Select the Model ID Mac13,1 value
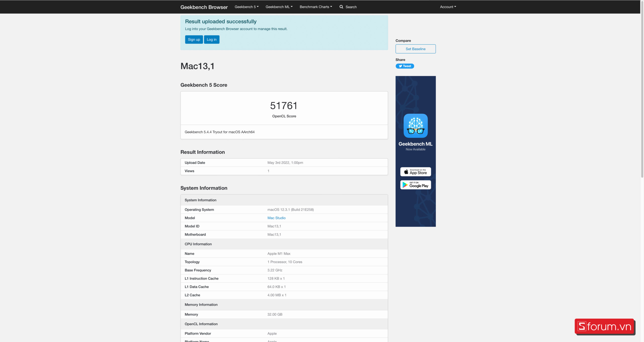644x342 pixels. click(274, 226)
